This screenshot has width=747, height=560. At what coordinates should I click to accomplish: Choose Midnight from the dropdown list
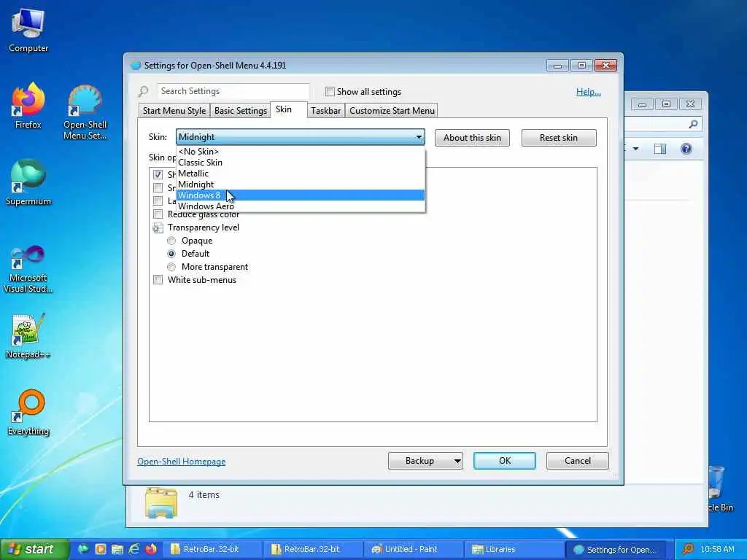click(x=300, y=184)
